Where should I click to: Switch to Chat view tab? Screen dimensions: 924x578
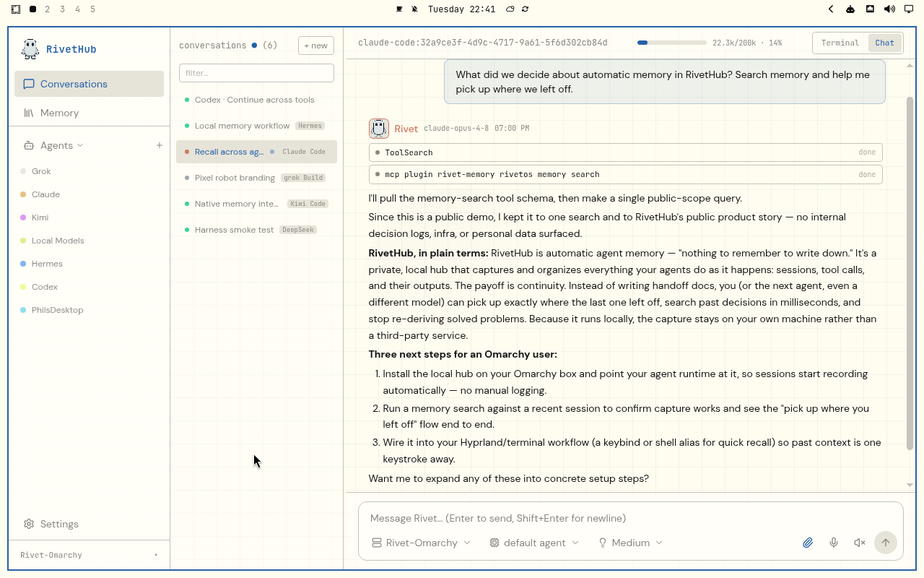pyautogui.click(x=884, y=43)
